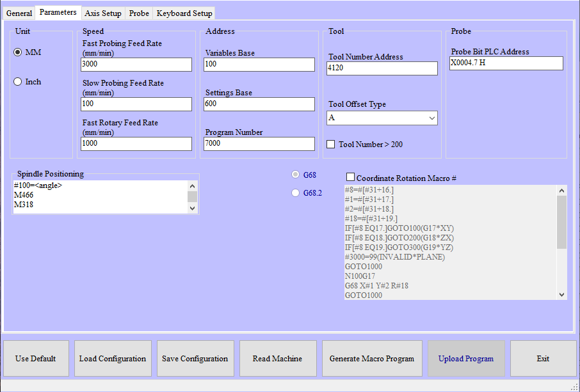This screenshot has height=392, width=580.
Task: Choose the G68.2 radio option
Action: tap(295, 192)
